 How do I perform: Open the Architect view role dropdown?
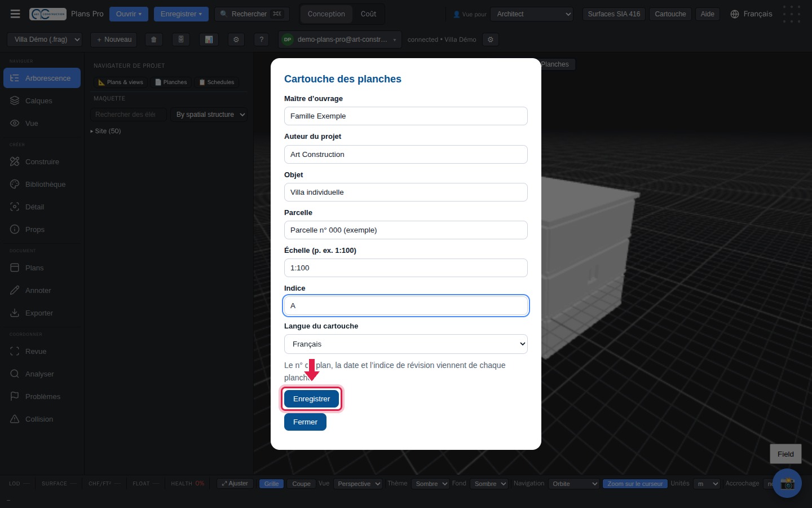[x=532, y=14]
